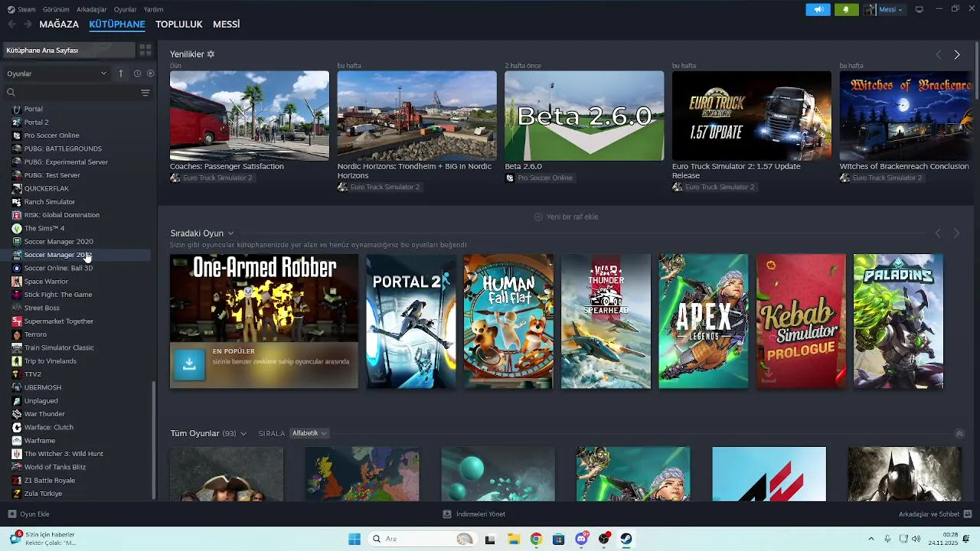Open Coaches: Passenger Satisfaction news

[x=227, y=166]
